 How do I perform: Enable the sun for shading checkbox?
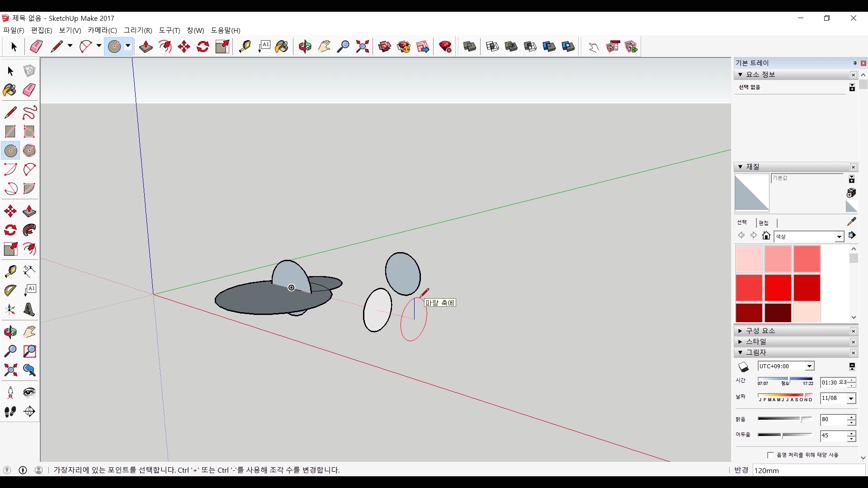(770, 455)
